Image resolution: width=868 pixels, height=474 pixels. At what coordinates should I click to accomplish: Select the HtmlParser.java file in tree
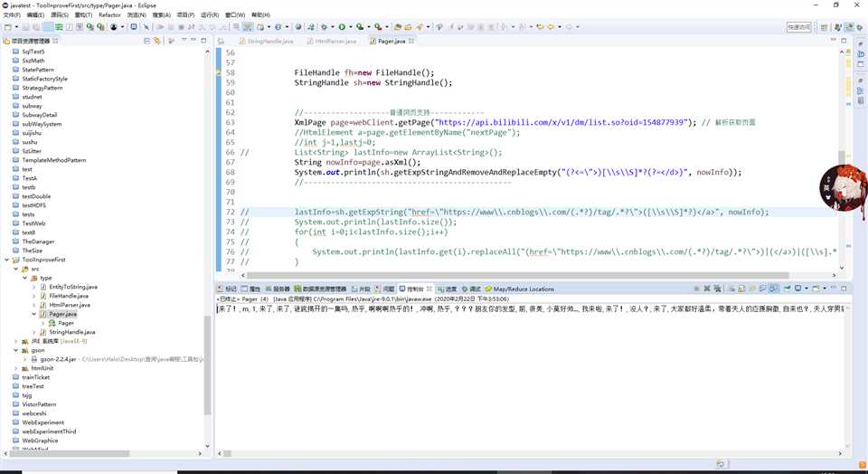(x=70, y=305)
